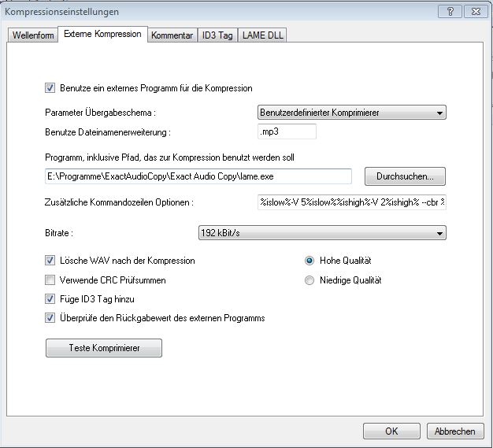Image resolution: width=493 pixels, height=448 pixels.
Task: Open the Kommentar tab
Action: 172,35
